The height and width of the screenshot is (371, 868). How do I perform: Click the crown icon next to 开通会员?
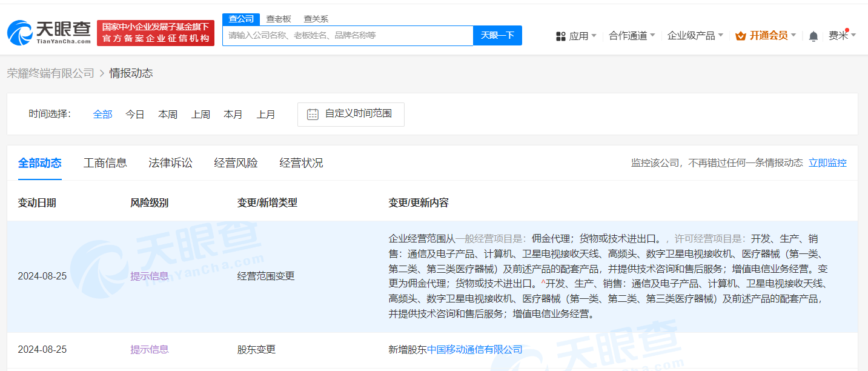740,35
